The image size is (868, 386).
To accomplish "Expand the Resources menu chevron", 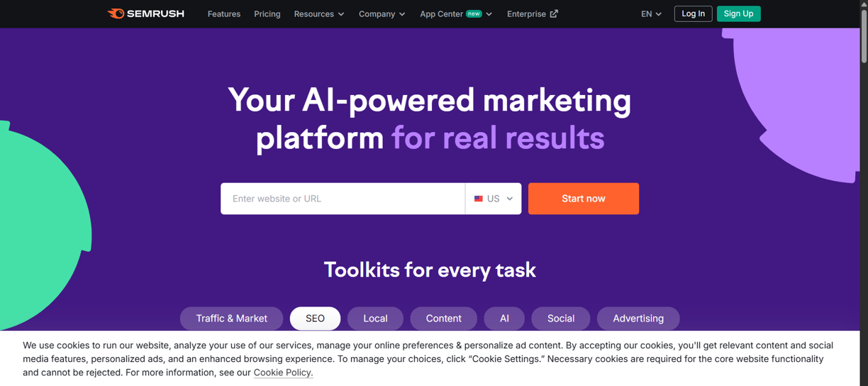I will point(341,14).
